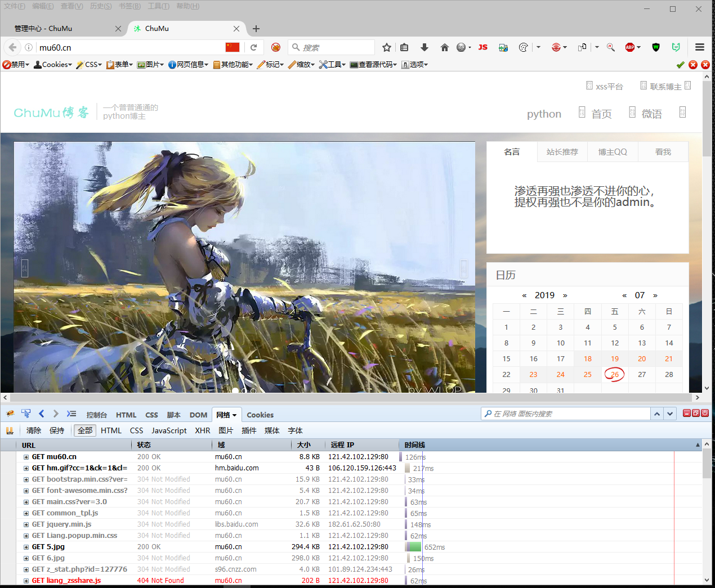Click the Firebug bug icon

point(10,414)
